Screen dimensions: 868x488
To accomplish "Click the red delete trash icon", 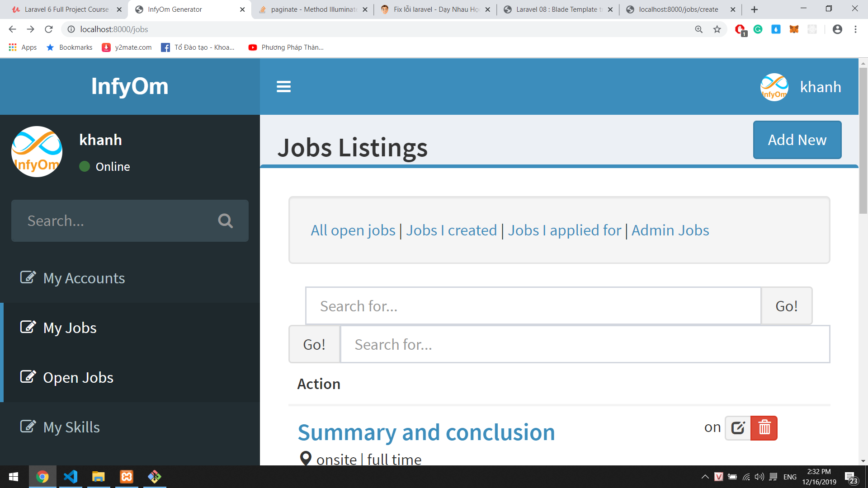I will click(x=764, y=427).
